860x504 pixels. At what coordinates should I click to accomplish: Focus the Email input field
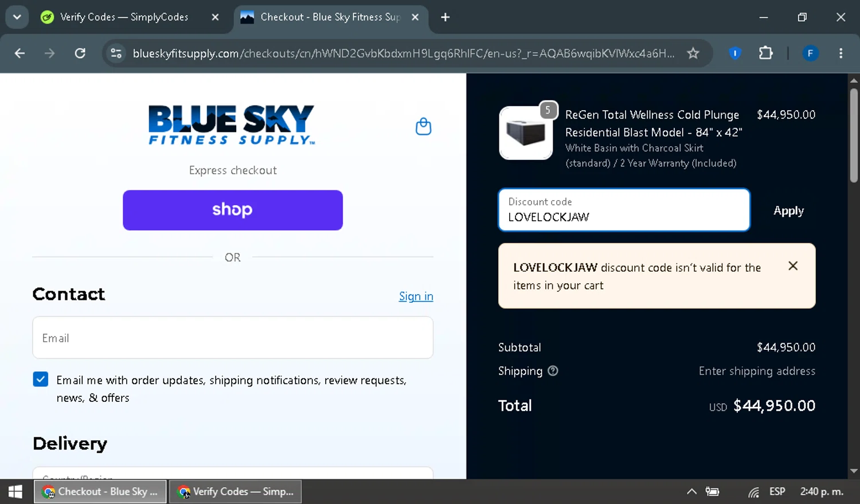(233, 338)
